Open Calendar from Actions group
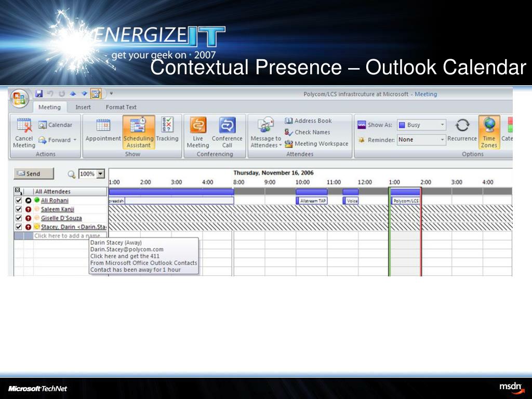This screenshot has width=532, height=399. (55, 125)
